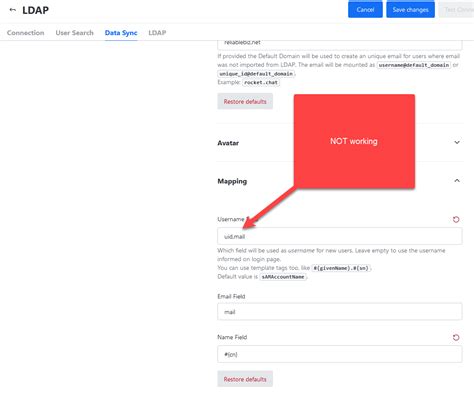Reset the Name Field to default
474x400 pixels.
(456, 337)
